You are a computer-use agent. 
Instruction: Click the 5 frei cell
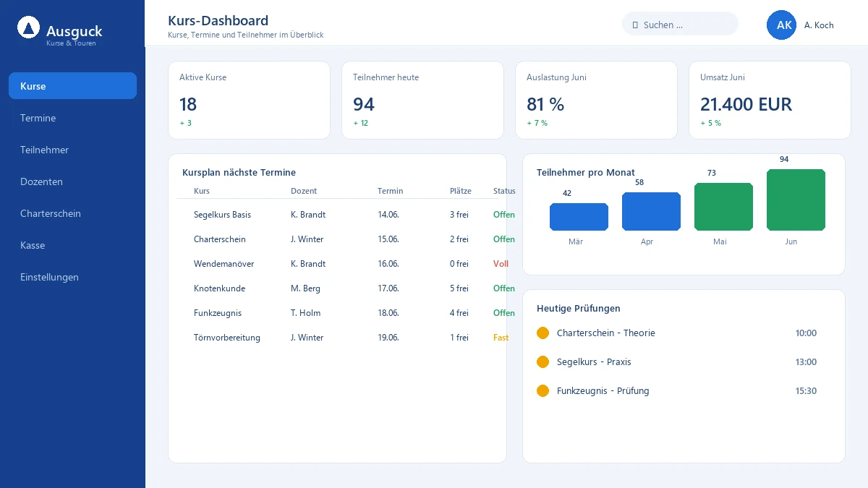click(459, 288)
